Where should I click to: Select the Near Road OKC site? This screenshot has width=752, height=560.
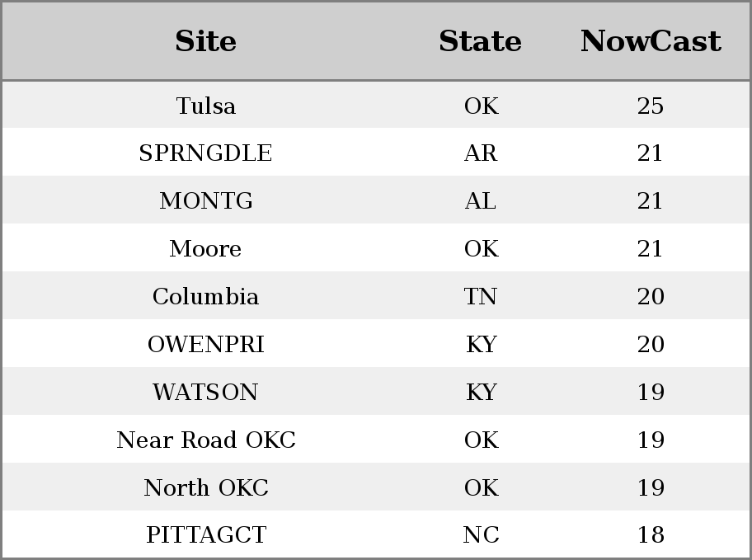pos(206,440)
